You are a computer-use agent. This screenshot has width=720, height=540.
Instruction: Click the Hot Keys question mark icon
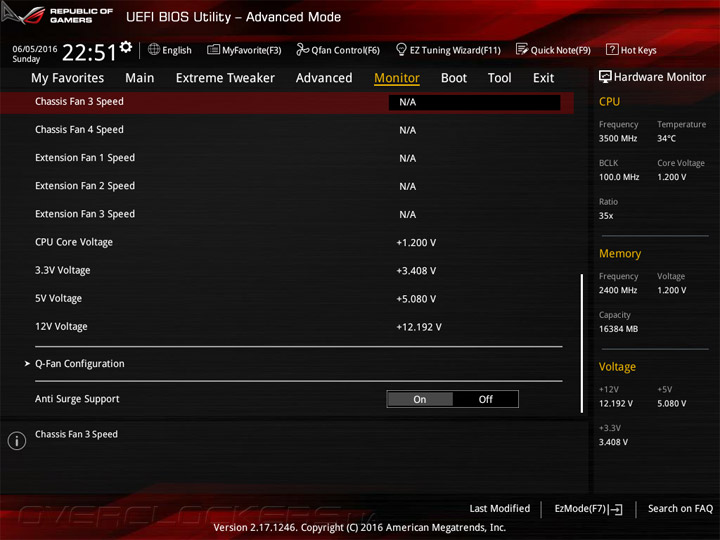[x=612, y=49]
